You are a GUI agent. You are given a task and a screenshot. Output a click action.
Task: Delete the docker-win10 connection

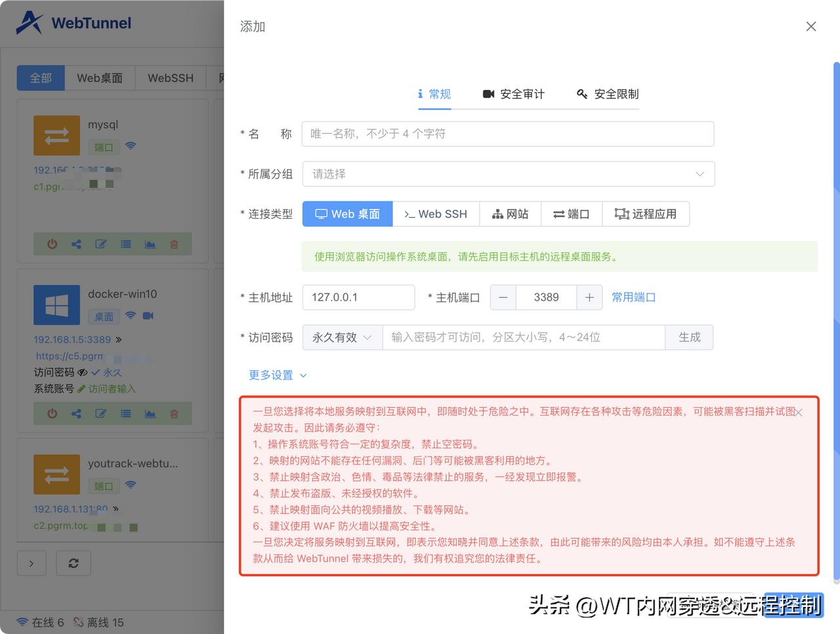coord(174,413)
